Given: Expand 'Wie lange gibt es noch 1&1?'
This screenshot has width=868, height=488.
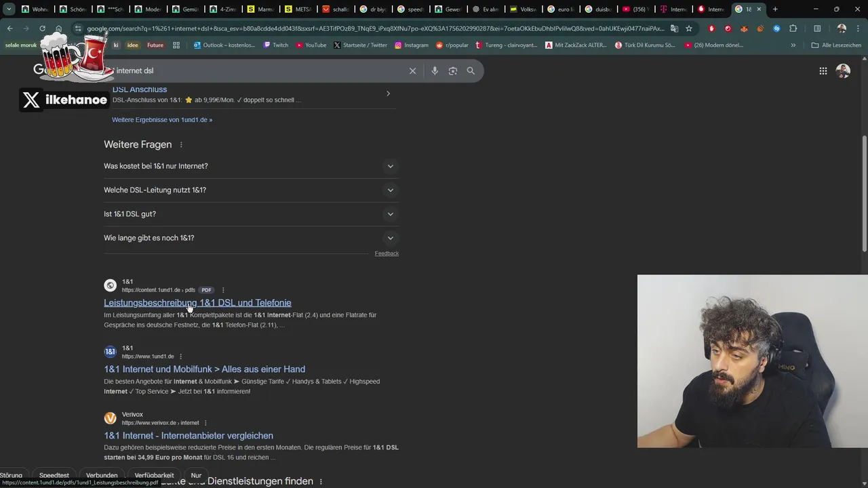Looking at the screenshot, I should coord(251,238).
